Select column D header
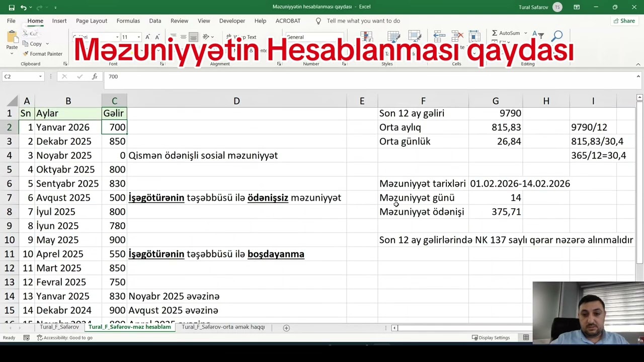This screenshot has width=644, height=362. (x=236, y=101)
